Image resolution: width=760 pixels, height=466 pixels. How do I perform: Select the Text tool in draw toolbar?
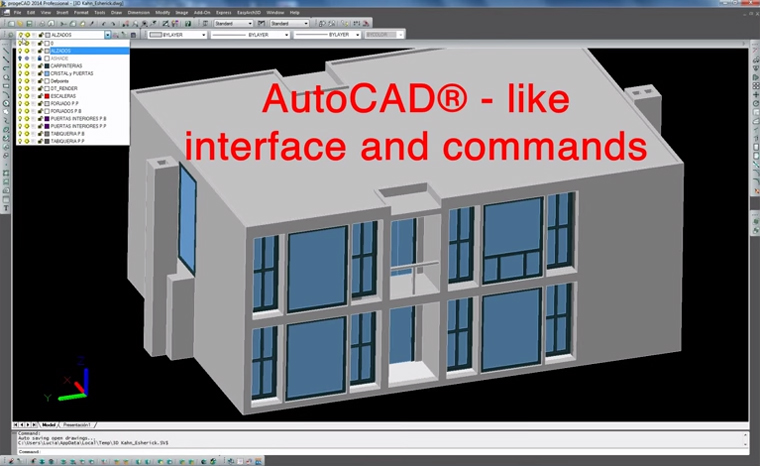[x=6, y=208]
